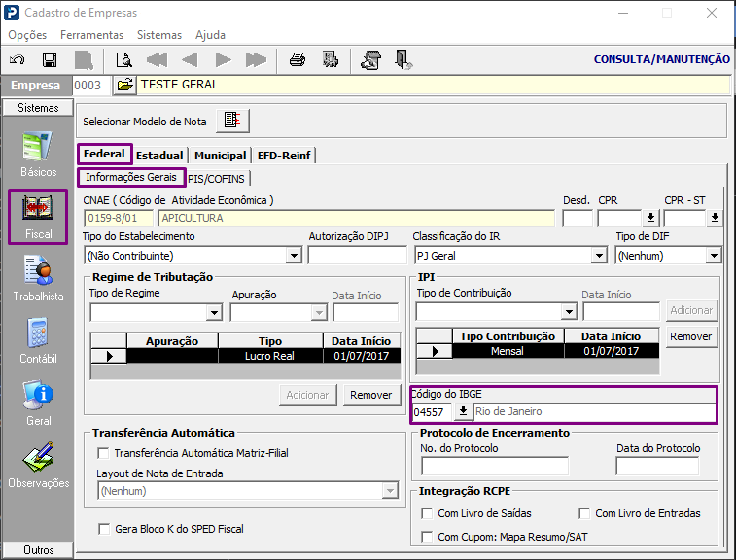Switch to the Estadual tab
This screenshot has width=736, height=560.
pos(159,156)
